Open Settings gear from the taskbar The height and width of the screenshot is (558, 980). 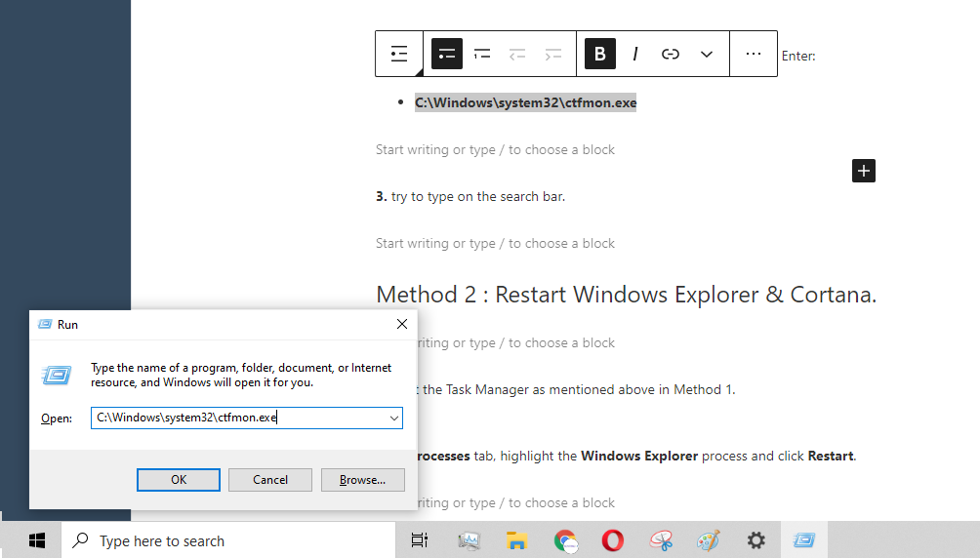[x=756, y=540]
